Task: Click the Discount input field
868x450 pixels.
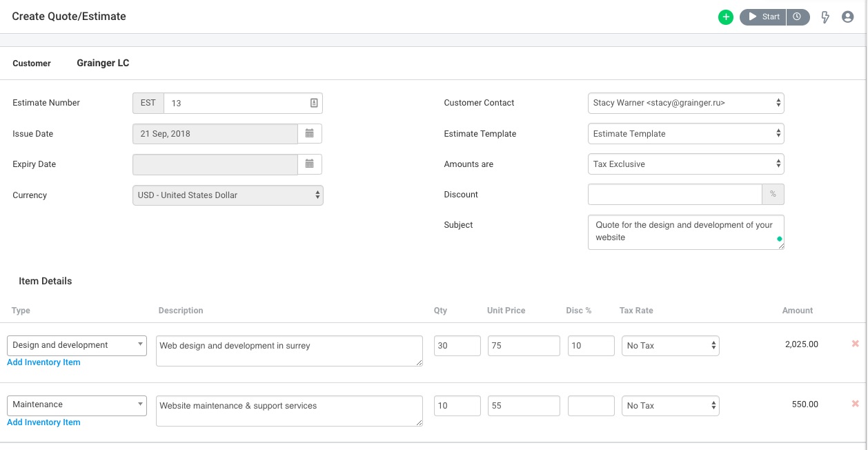Action: (675, 195)
